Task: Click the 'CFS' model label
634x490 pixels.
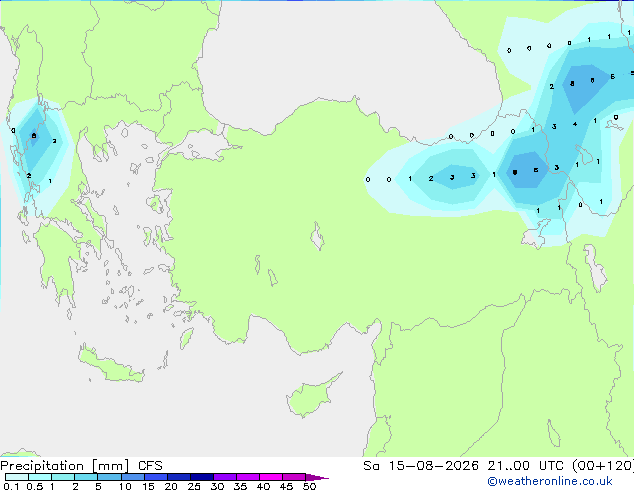Action: [150, 466]
